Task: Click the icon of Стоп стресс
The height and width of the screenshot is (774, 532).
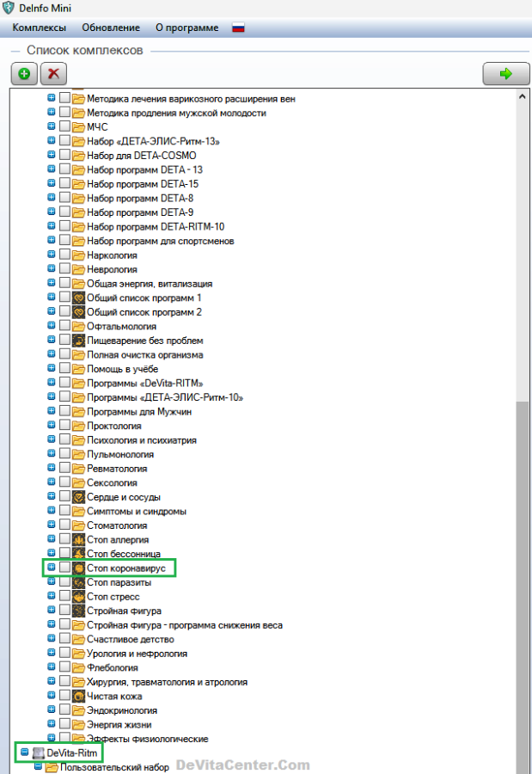Action: pyautogui.click(x=78, y=597)
